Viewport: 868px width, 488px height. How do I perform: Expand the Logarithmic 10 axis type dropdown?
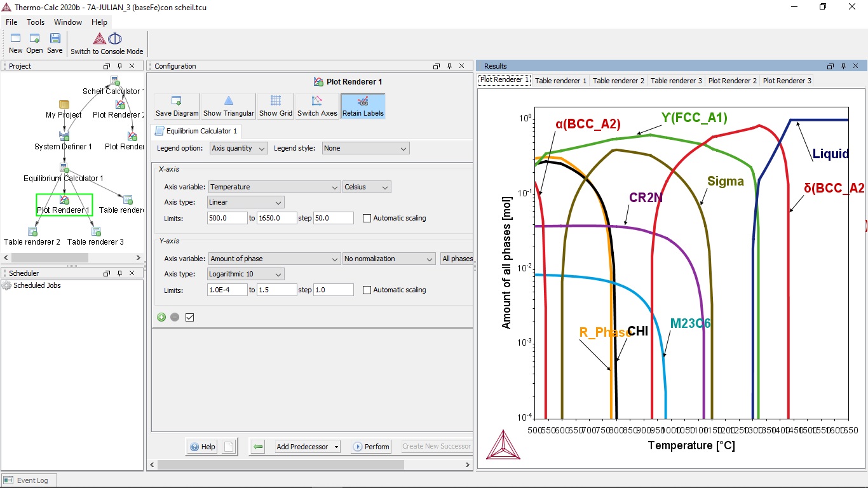point(246,274)
